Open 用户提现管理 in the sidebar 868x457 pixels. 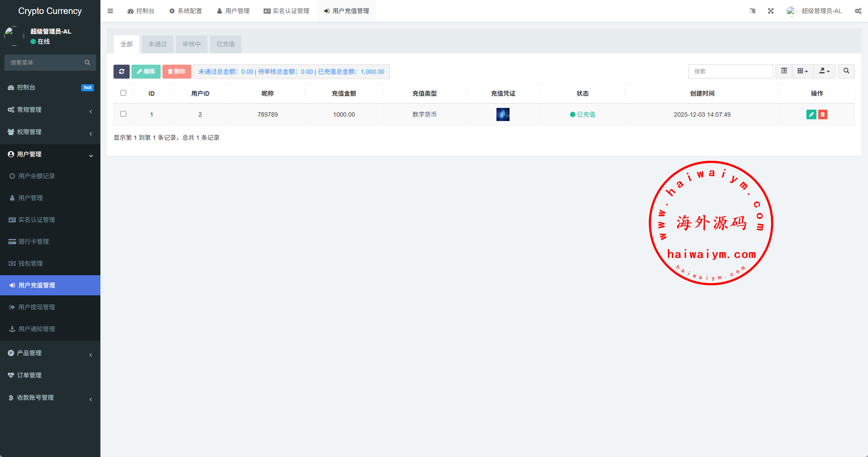click(37, 307)
